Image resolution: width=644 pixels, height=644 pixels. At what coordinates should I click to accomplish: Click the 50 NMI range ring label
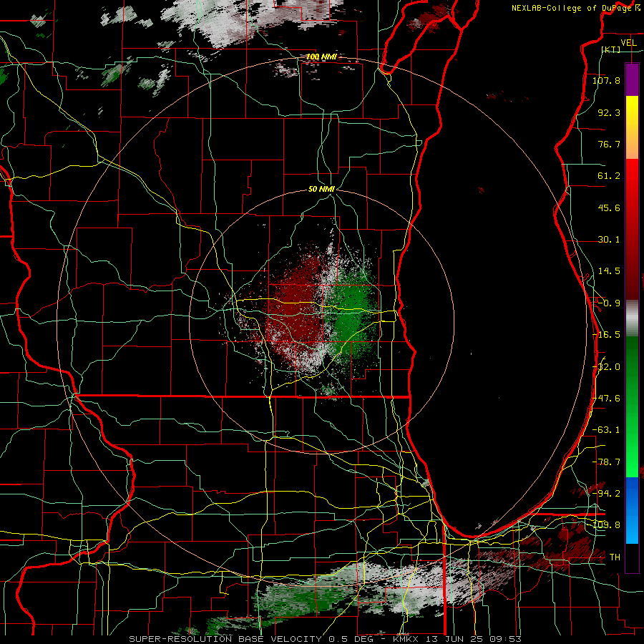coord(321,190)
